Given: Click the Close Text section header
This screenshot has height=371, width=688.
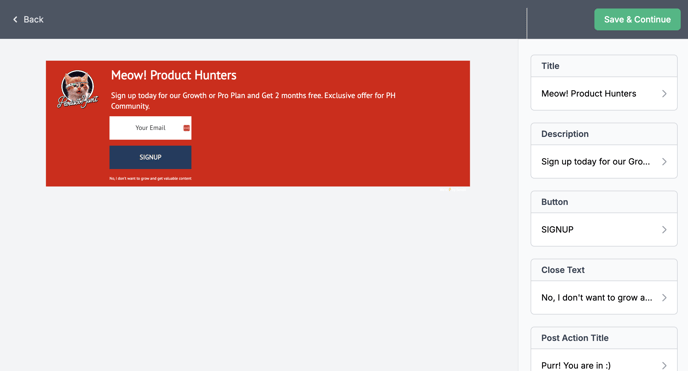Looking at the screenshot, I should [x=604, y=270].
